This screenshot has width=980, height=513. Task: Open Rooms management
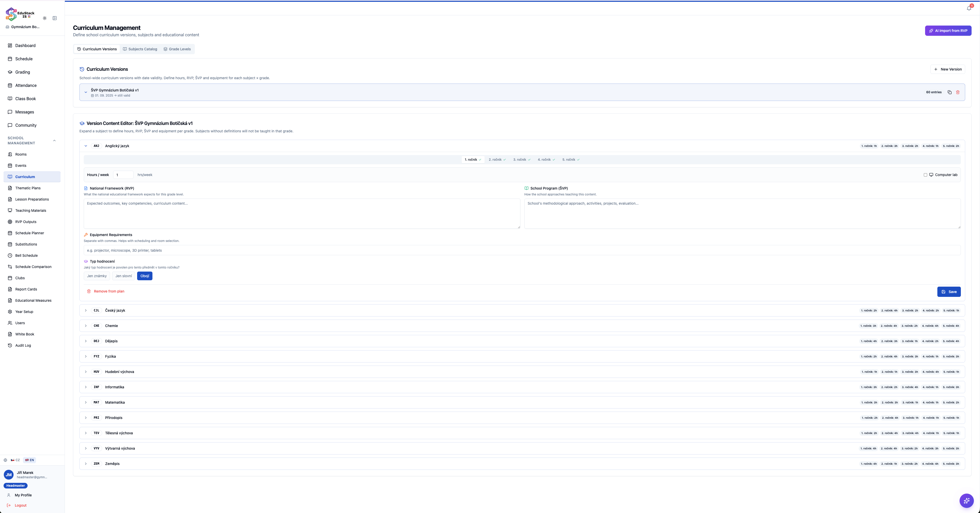(32, 155)
